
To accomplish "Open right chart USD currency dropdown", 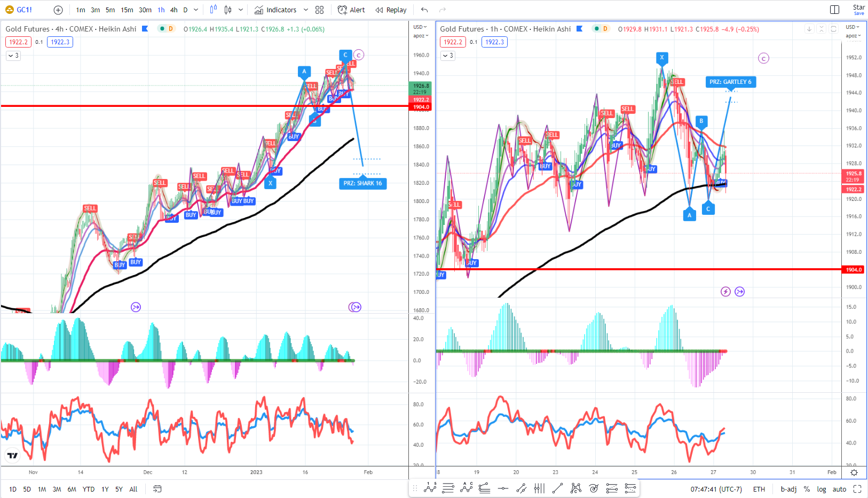I will click(x=853, y=27).
